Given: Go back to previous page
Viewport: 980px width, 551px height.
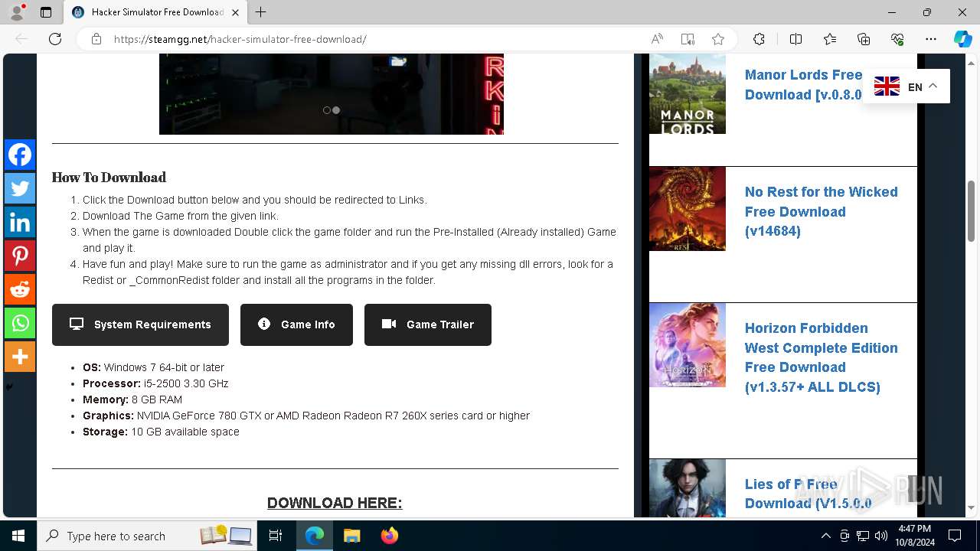Looking at the screenshot, I should [21, 39].
